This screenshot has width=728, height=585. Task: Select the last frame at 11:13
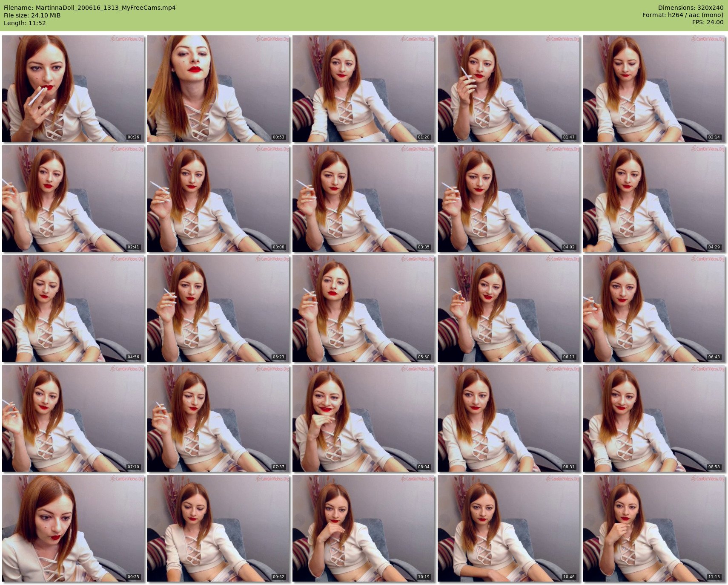[x=654, y=528]
